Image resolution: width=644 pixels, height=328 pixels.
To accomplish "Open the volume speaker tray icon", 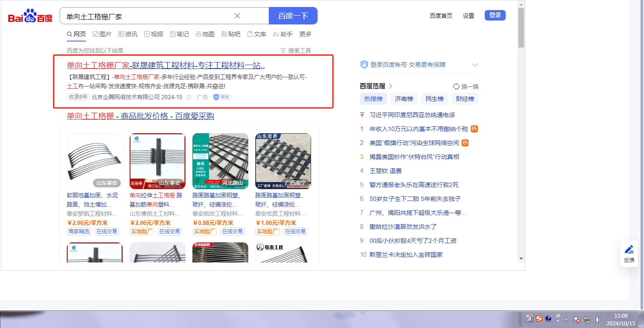I will tap(597, 319).
